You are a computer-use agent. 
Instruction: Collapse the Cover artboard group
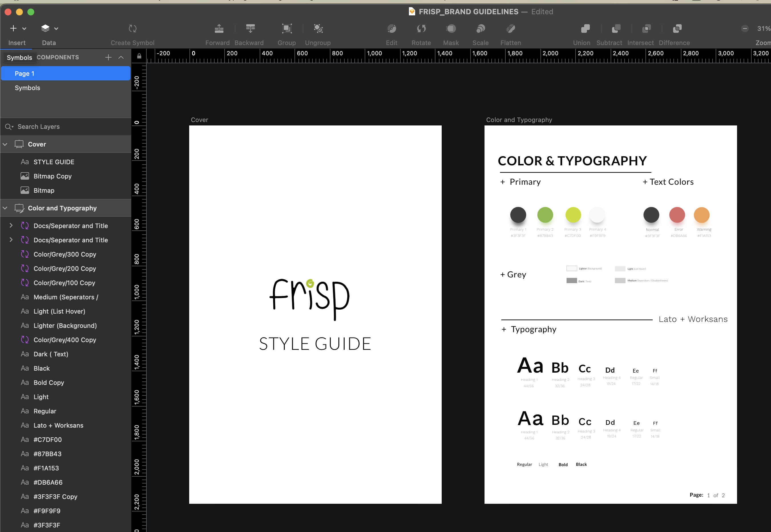click(x=5, y=144)
